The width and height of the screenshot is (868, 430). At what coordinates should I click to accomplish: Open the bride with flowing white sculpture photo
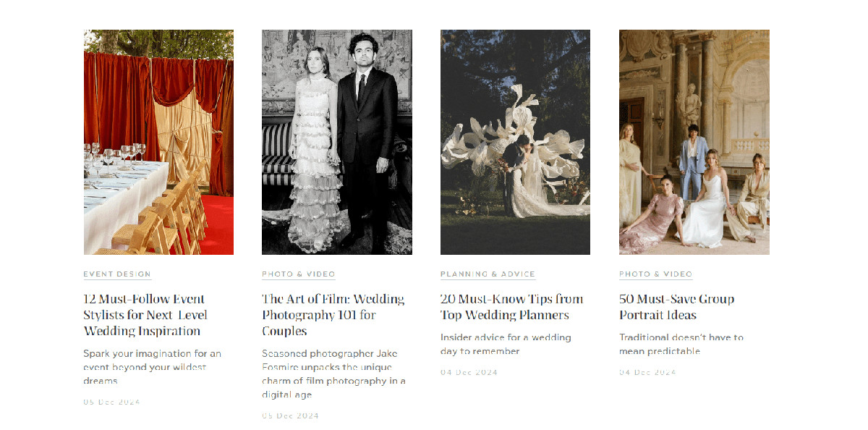coord(515,142)
